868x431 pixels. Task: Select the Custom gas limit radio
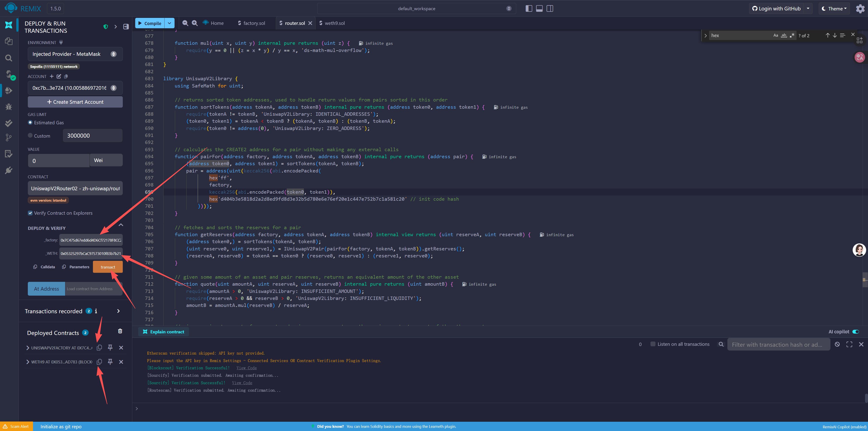pos(30,135)
